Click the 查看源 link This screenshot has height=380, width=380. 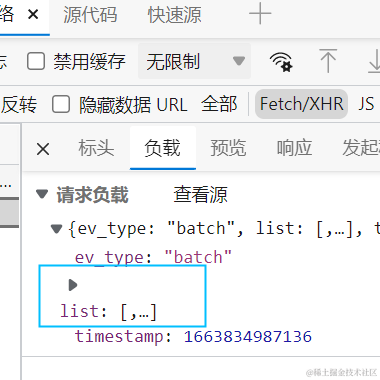200,194
